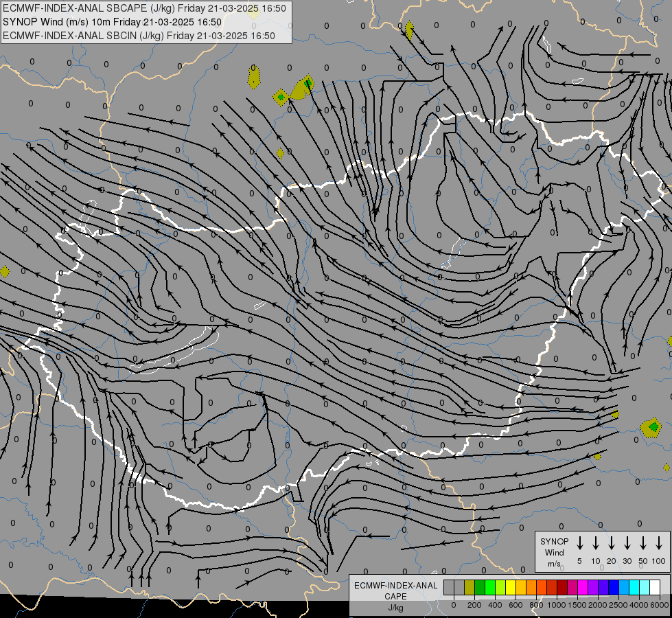Click the 'SYNOP Wind (m/s) 10m' title line
This screenshot has width=672, height=618.
pos(112,22)
